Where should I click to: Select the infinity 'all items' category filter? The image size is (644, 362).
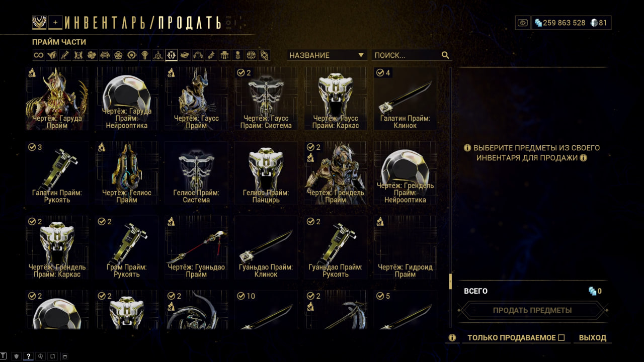point(39,55)
